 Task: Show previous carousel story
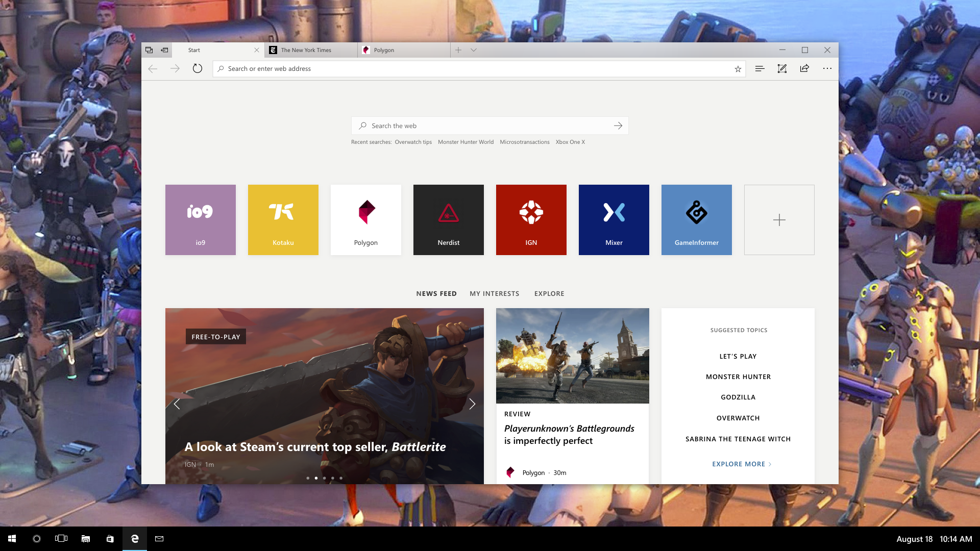(177, 404)
